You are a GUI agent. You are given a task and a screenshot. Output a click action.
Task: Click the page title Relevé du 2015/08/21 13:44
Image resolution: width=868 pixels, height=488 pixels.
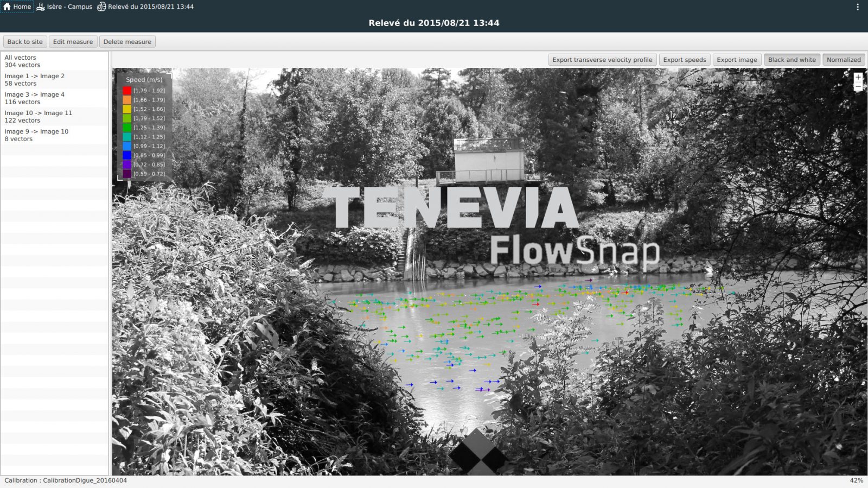click(x=434, y=23)
